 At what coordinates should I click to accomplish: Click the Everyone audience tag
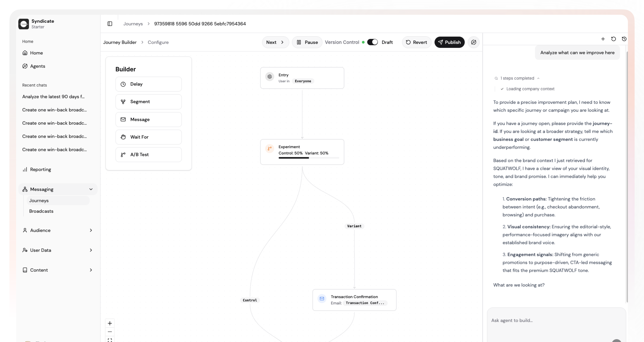click(x=303, y=81)
